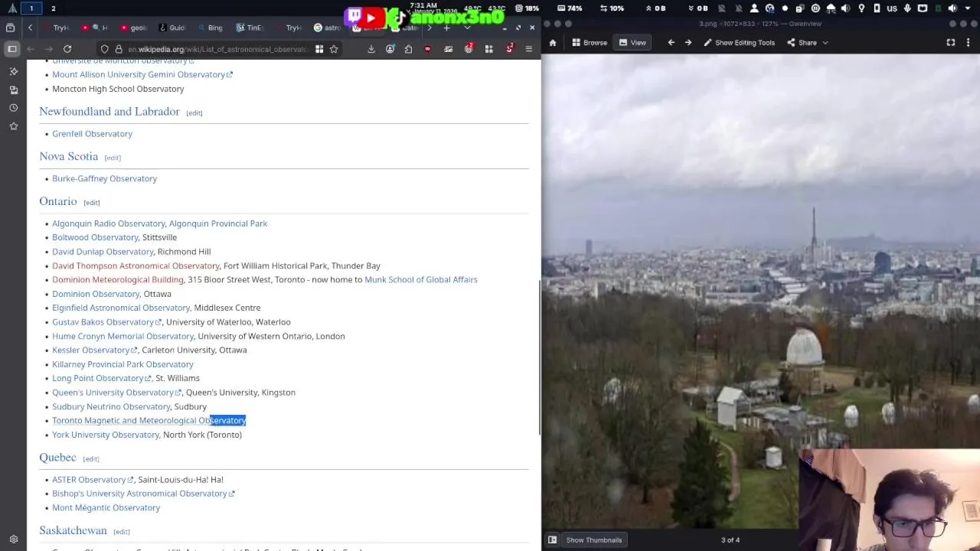Go to previous image in Gwenview
This screenshot has height=551, width=980.
pos(671,43)
